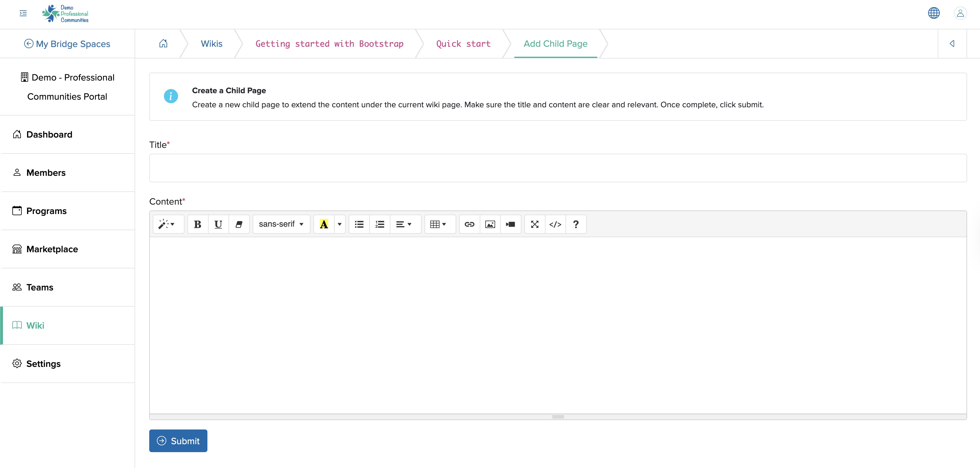980x468 pixels.
Task: Submit the new child page
Action: 178,441
